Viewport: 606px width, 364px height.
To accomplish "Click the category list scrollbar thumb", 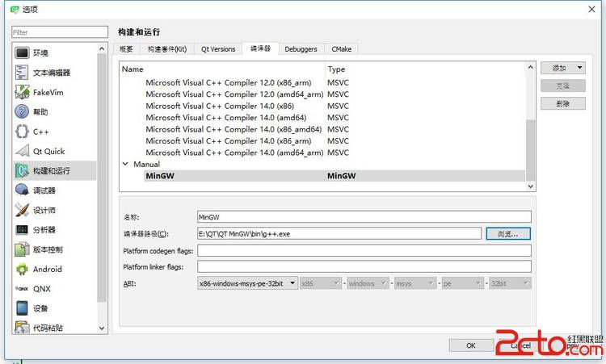I will click(x=102, y=178).
